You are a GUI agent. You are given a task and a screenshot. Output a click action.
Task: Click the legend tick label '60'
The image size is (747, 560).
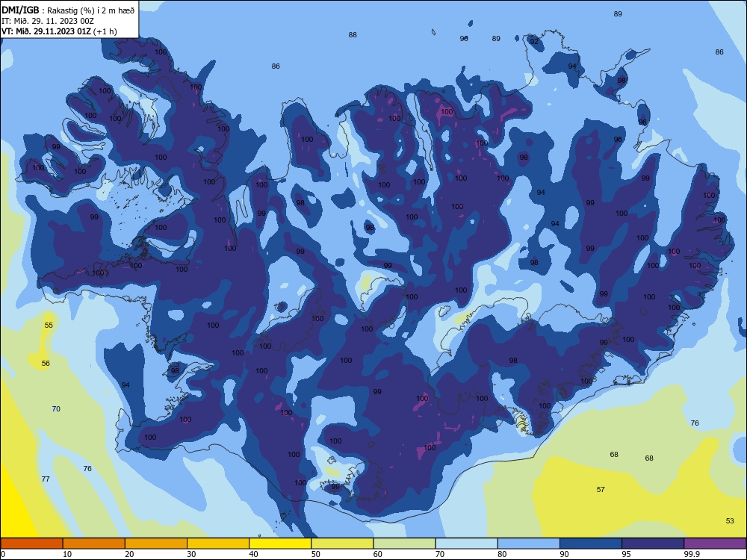[x=378, y=554]
